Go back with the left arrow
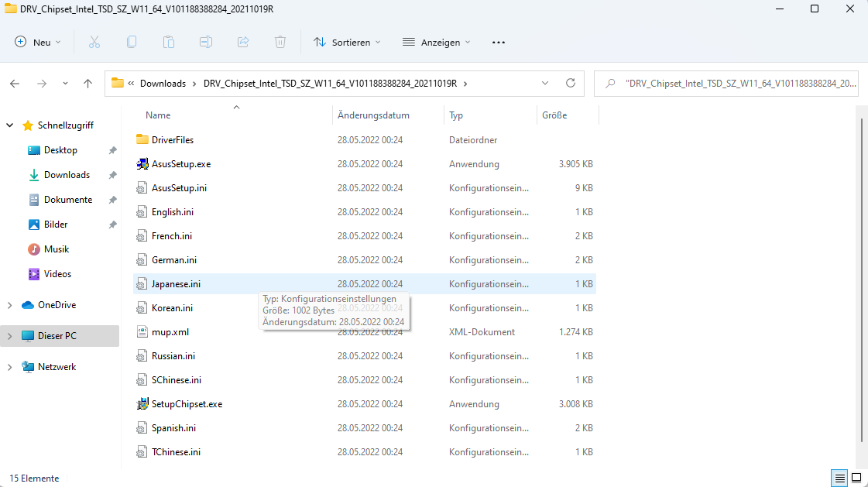 pyautogui.click(x=15, y=84)
